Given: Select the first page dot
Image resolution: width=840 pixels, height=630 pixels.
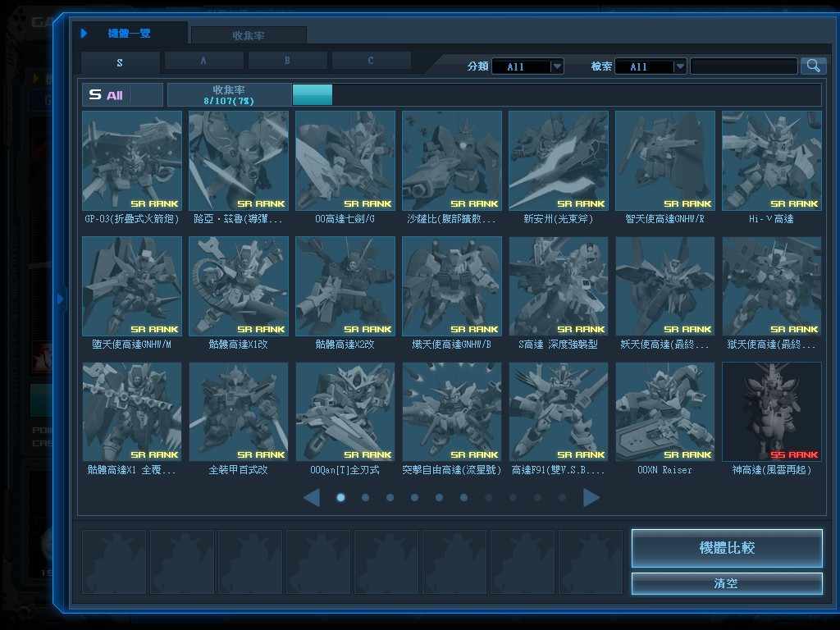Looking at the screenshot, I should pyautogui.click(x=340, y=498).
